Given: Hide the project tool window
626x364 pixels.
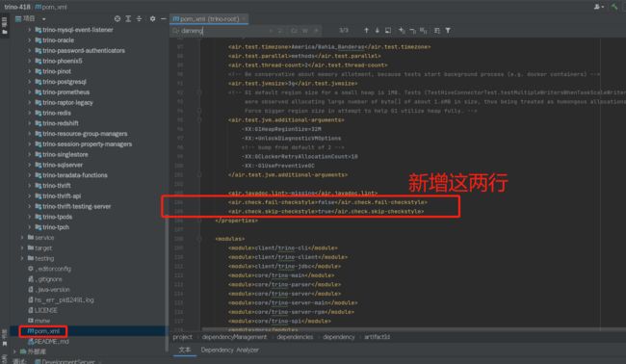Looking at the screenshot, I should point(164,18).
